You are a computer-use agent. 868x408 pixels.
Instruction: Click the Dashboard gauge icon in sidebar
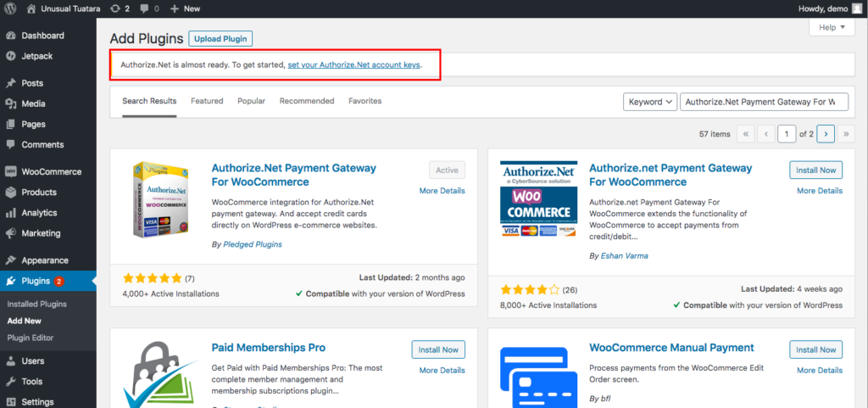point(10,36)
